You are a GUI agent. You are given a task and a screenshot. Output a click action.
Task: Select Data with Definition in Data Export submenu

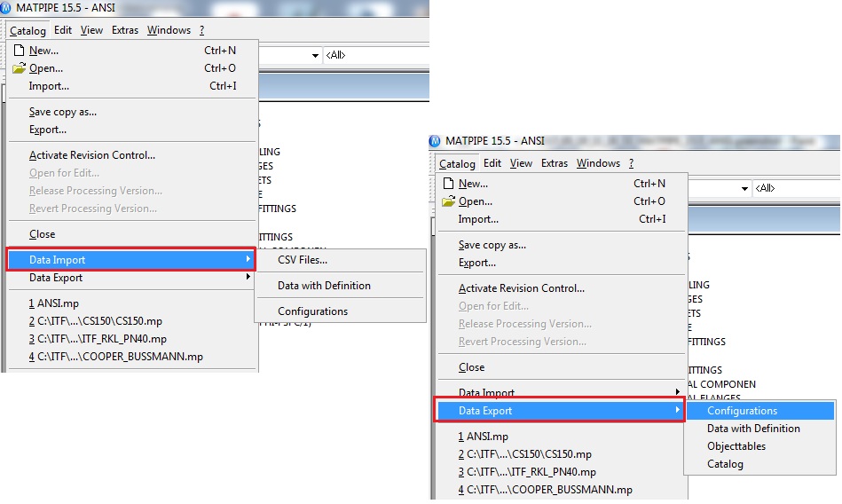point(759,429)
